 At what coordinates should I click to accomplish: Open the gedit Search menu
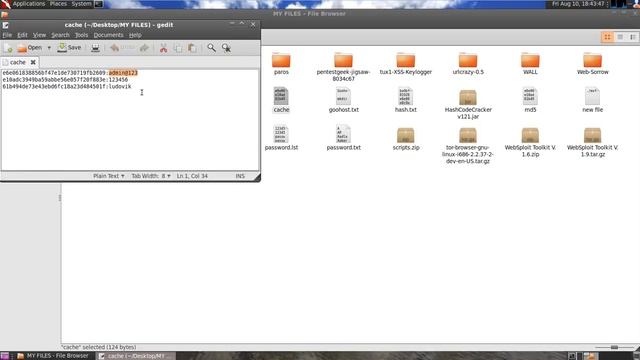click(60, 35)
